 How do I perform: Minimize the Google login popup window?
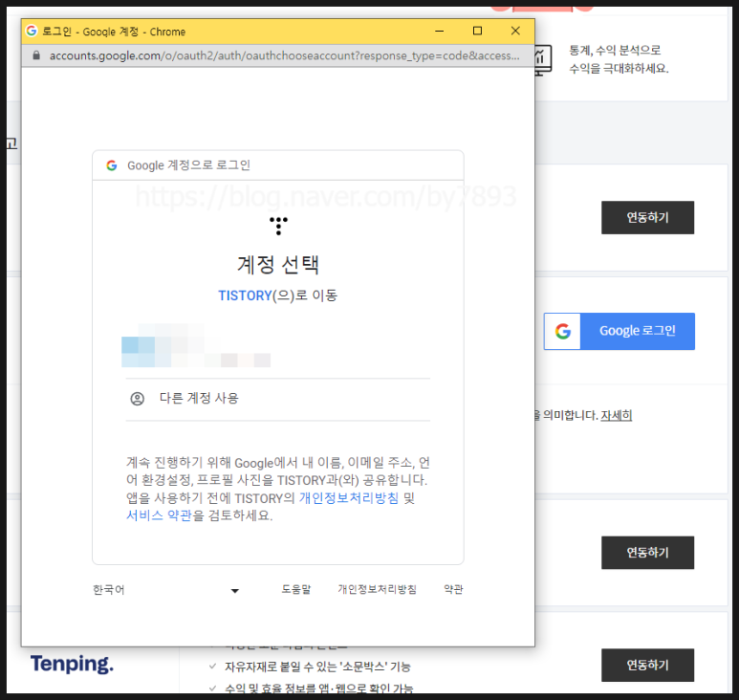439,32
